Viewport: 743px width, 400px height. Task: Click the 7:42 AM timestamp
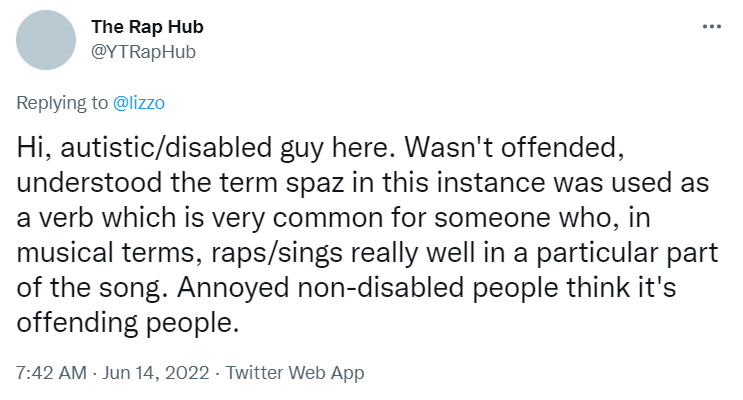52,373
